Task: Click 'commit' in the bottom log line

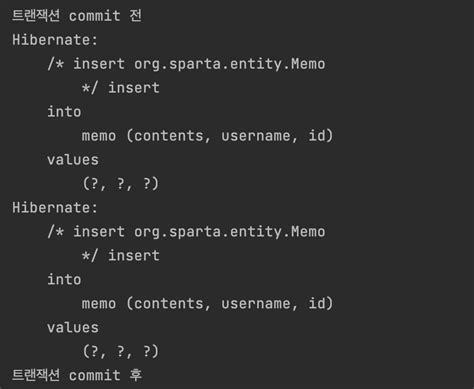Action: pos(95,376)
